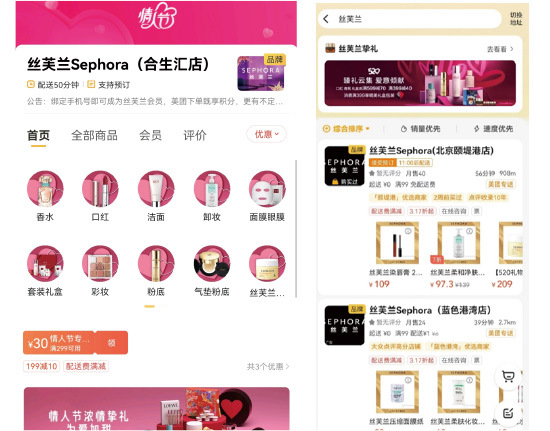Image resolution: width=550 pixels, height=431 pixels.
Task: Expand 共3个优惠 offers list
Action: pyautogui.click(x=268, y=366)
